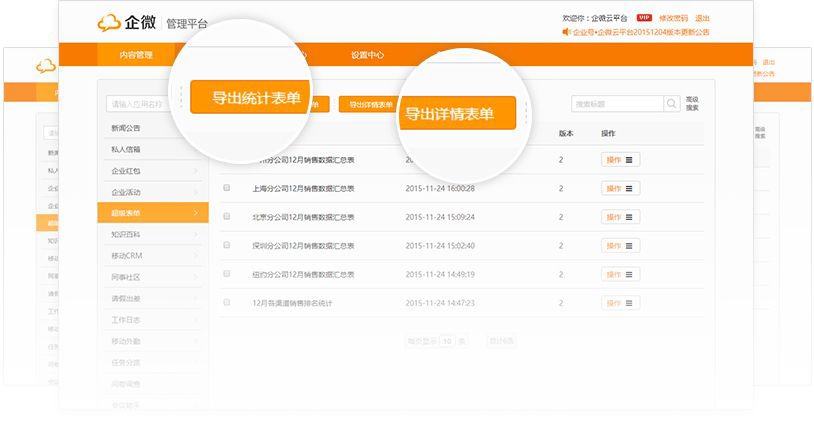Click the search magnifier icon
Image resolution: width=814 pixels, height=445 pixels.
coord(672,104)
